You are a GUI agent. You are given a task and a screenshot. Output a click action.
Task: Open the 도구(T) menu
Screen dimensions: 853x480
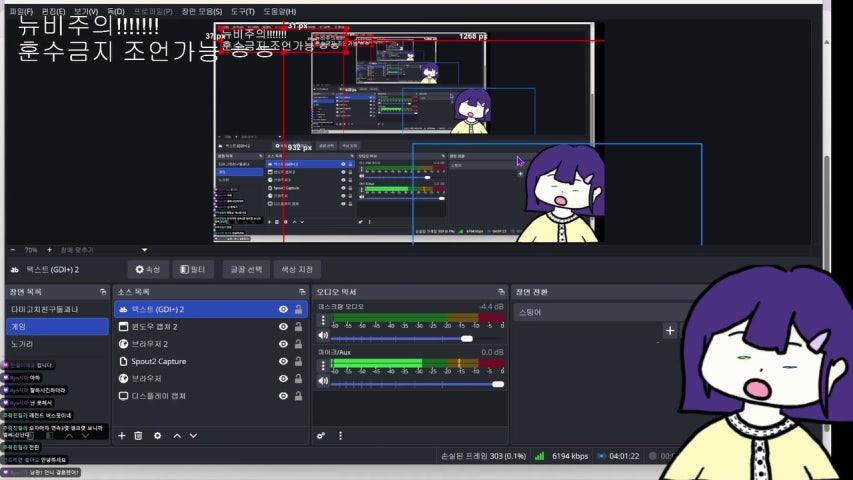(243, 11)
